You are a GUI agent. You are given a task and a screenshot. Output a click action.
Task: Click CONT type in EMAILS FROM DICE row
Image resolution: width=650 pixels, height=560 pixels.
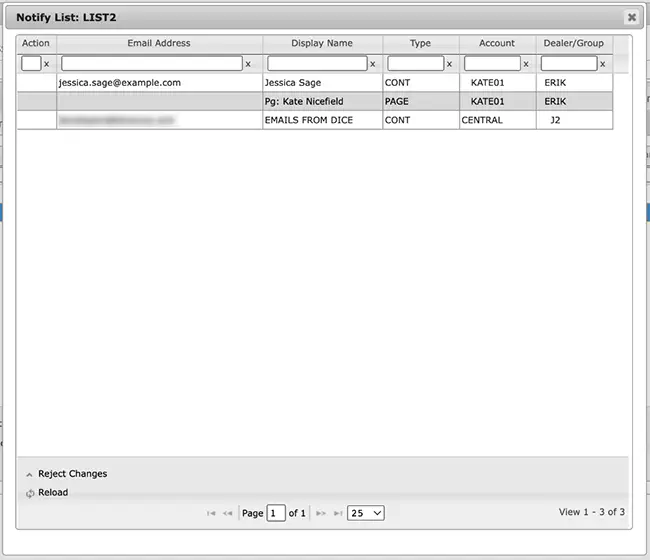(x=421, y=120)
